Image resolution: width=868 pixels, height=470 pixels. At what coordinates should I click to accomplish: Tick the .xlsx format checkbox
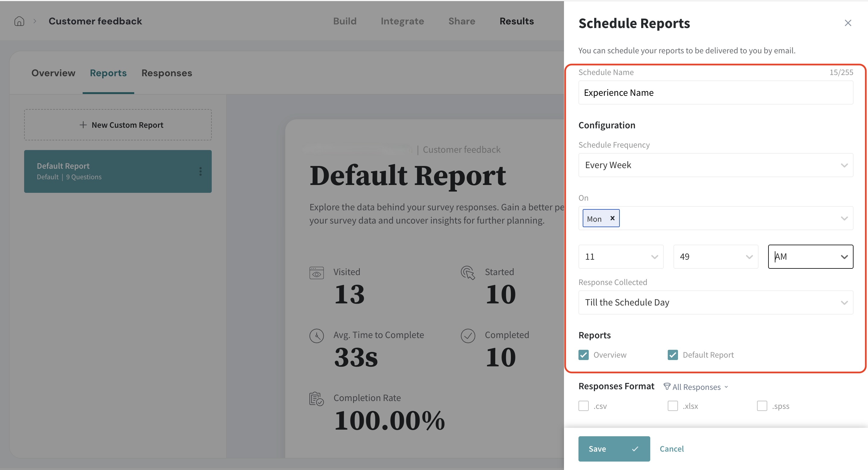(673, 406)
